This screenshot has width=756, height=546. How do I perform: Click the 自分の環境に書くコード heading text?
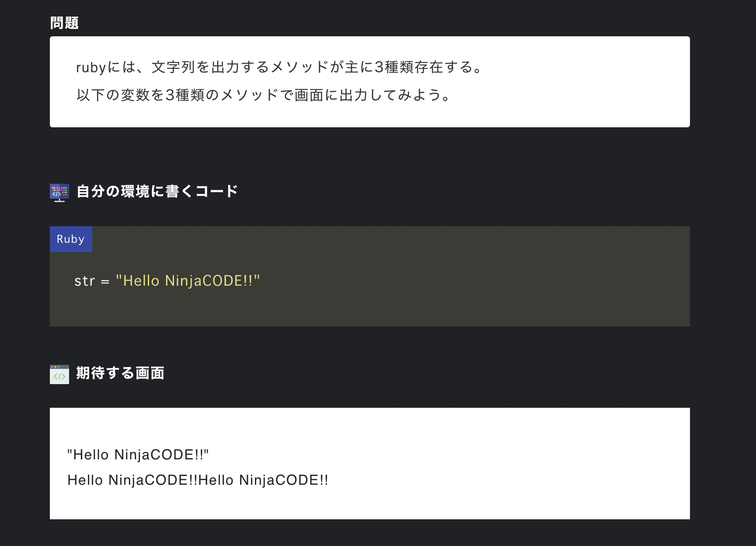(x=157, y=192)
